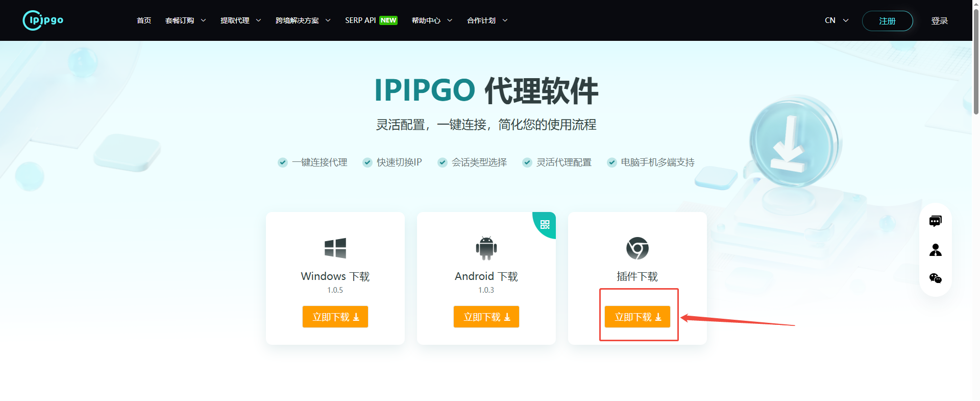Expand the 提取代理 dropdown menu
980x401 pixels.
[x=240, y=20]
